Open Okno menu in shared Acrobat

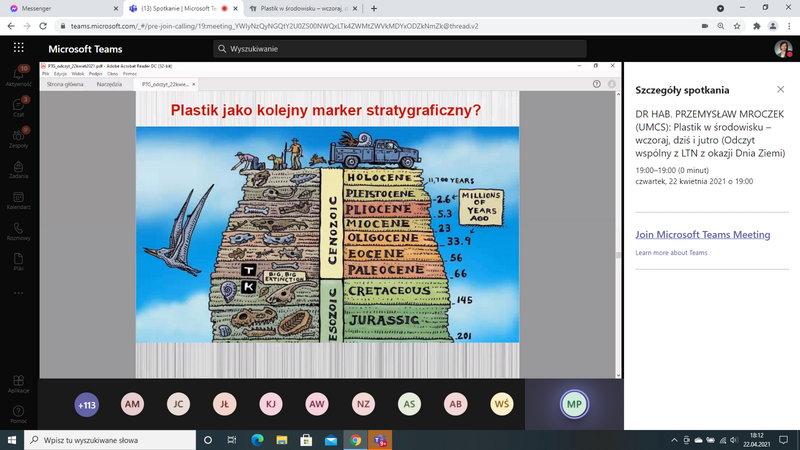pos(112,74)
